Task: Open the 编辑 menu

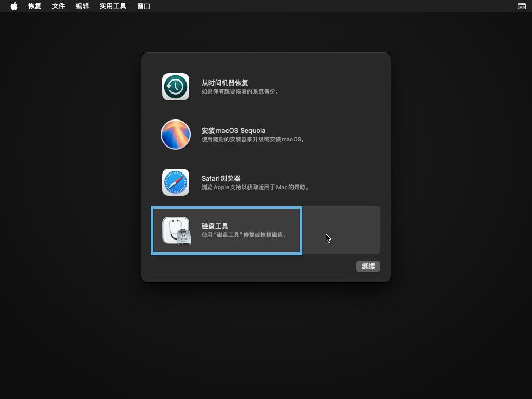Action: coord(82,6)
